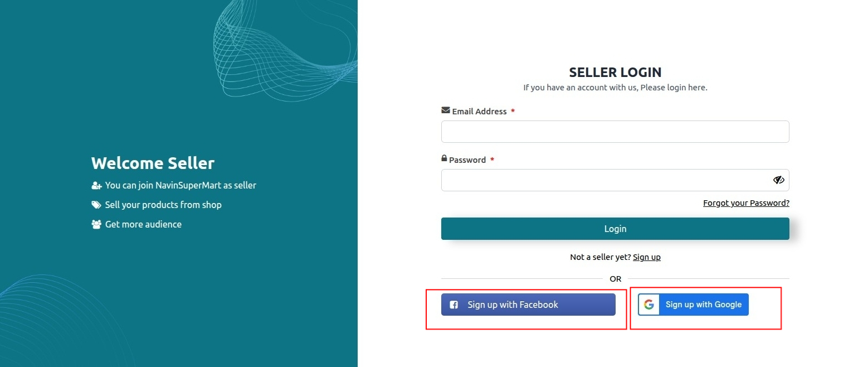Click the Email Address label text
The height and width of the screenshot is (367, 868).
pos(479,112)
